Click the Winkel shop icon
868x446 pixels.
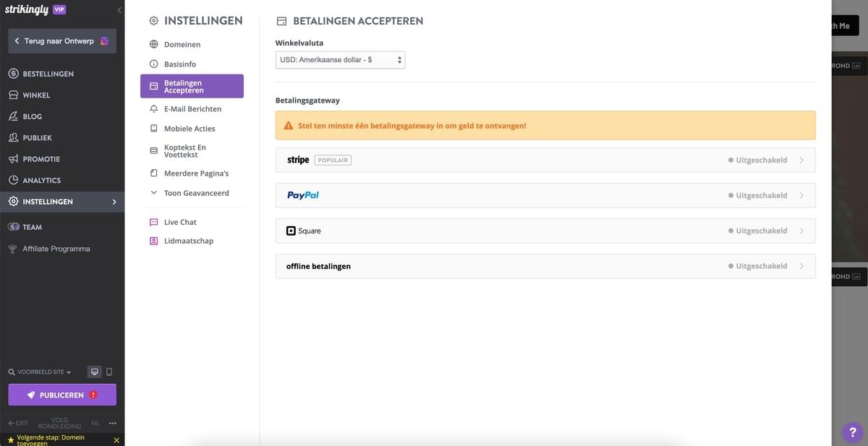pyautogui.click(x=13, y=95)
